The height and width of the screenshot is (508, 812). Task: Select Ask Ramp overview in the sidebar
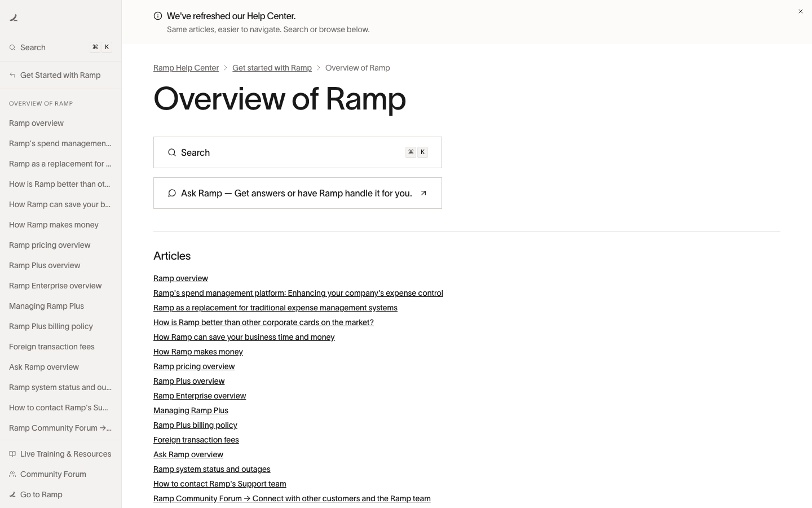[44, 367]
